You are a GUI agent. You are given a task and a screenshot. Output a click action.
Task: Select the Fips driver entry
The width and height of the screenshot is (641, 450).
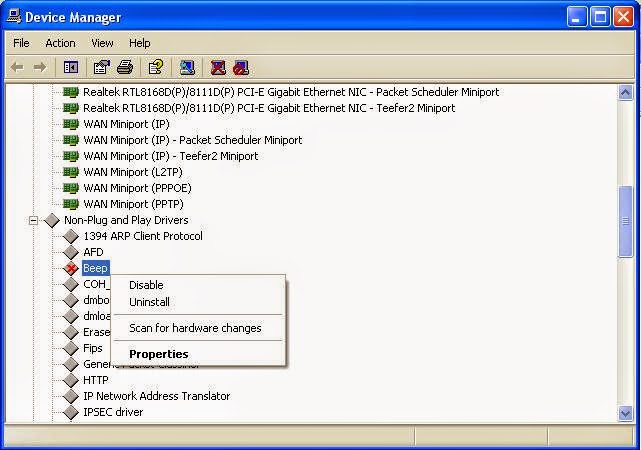[x=93, y=348]
